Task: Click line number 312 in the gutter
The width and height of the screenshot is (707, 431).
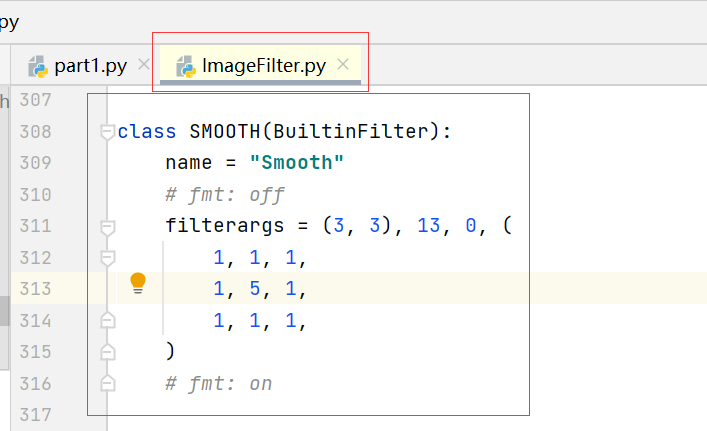Action: point(36,258)
